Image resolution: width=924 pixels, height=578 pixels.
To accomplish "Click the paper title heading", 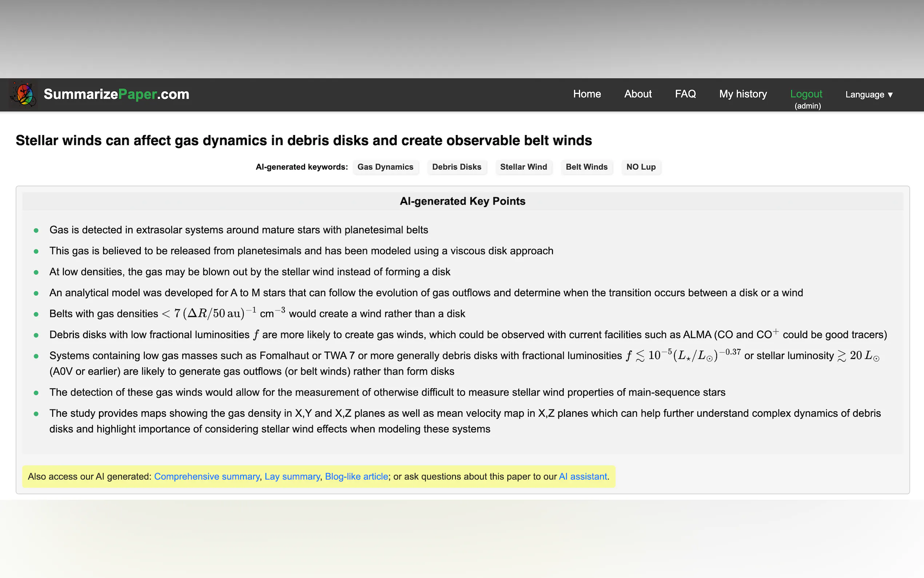I will click(304, 140).
